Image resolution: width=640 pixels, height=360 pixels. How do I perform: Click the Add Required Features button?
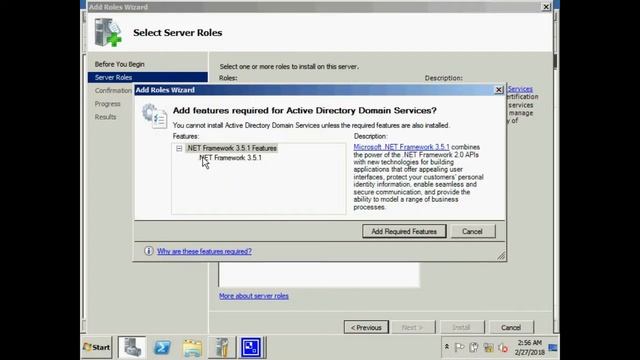pyautogui.click(x=404, y=231)
